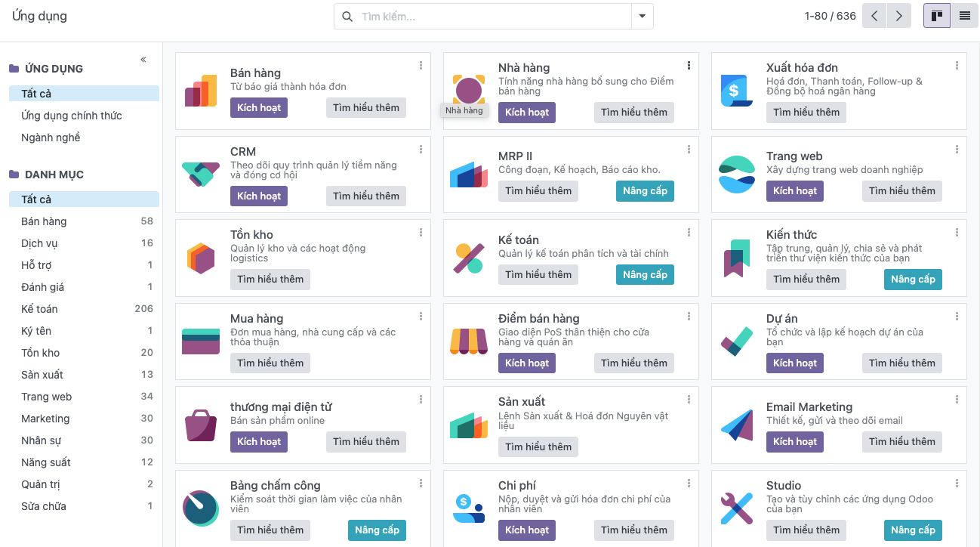The width and height of the screenshot is (980, 547).
Task: Open the three-dot menu on Bán hàng card
Action: 421,66
